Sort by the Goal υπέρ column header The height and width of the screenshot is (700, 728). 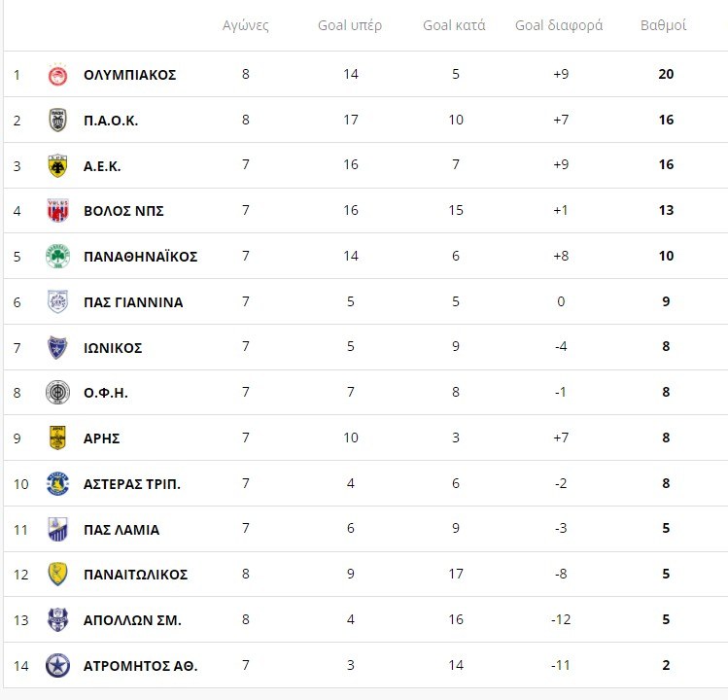point(351,25)
